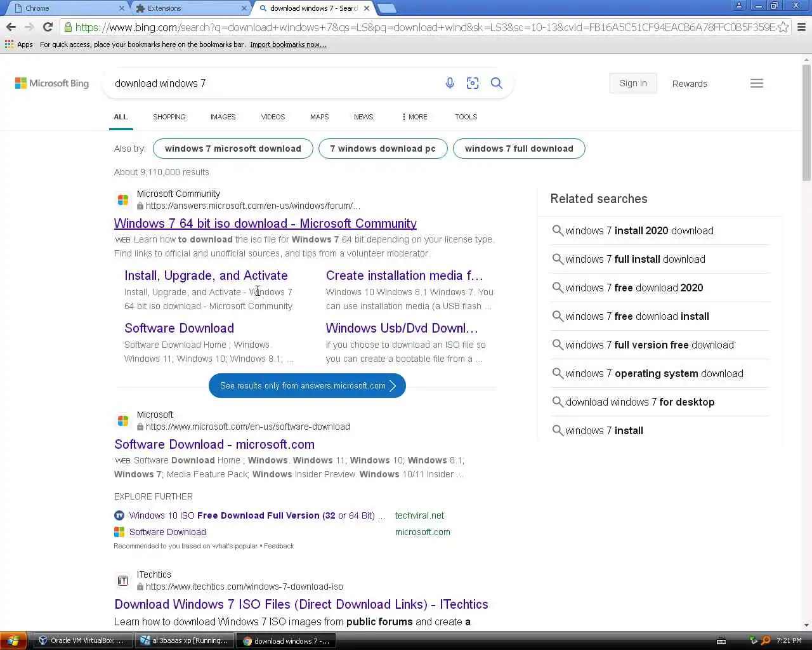Image resolution: width=812 pixels, height=650 pixels.
Task: Click the Microsoft Bing logo
Action: pos(52,83)
